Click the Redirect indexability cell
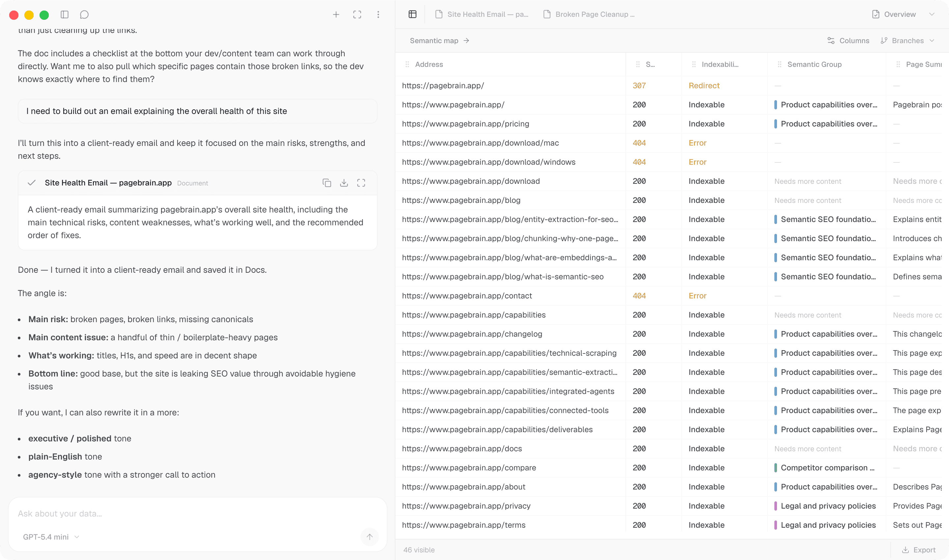This screenshot has width=949, height=560. coord(704,86)
